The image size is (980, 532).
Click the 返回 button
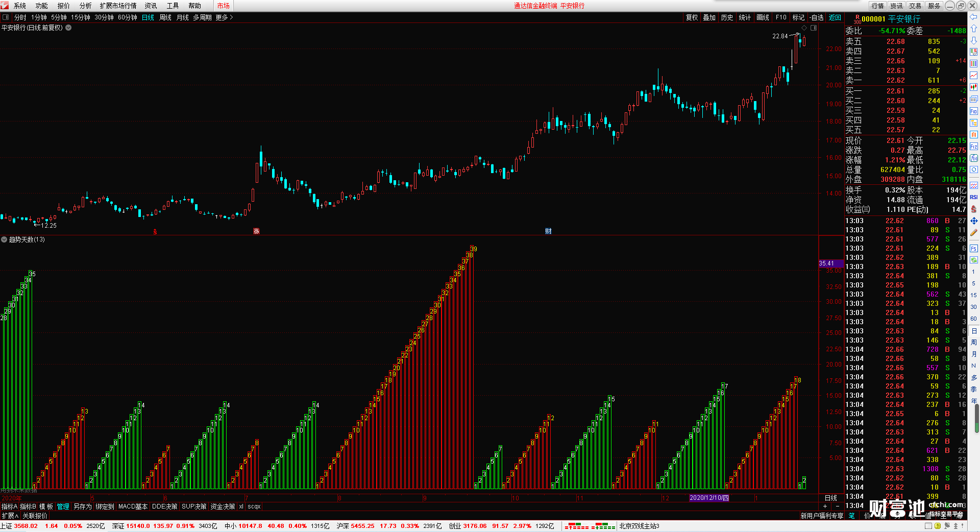[x=835, y=17]
